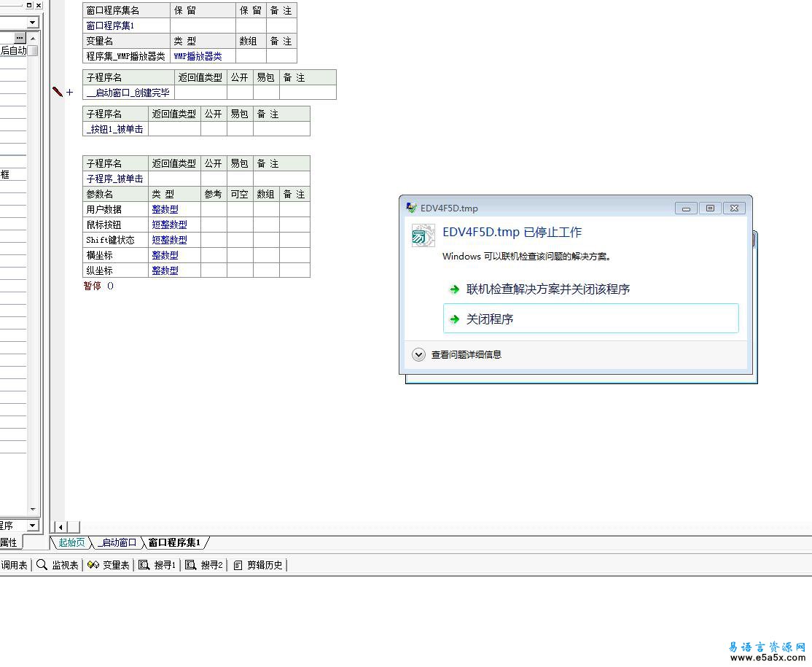Click the red breakpoint pencil marker

58,92
